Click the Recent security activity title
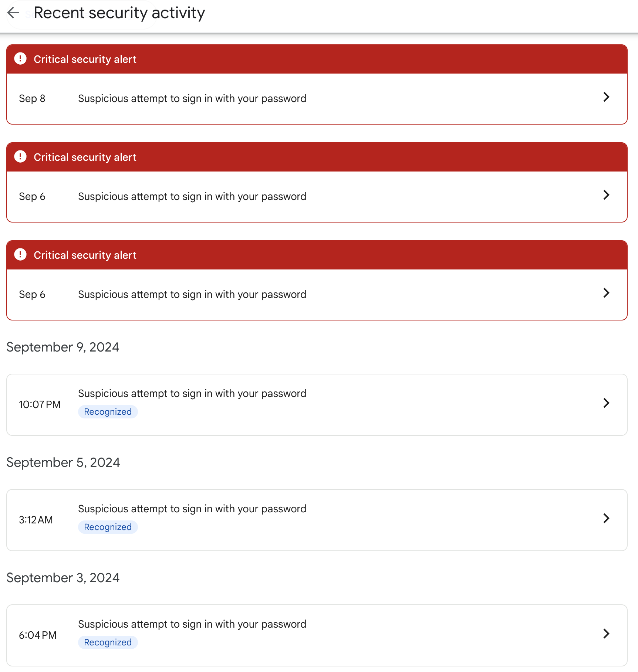 point(119,13)
